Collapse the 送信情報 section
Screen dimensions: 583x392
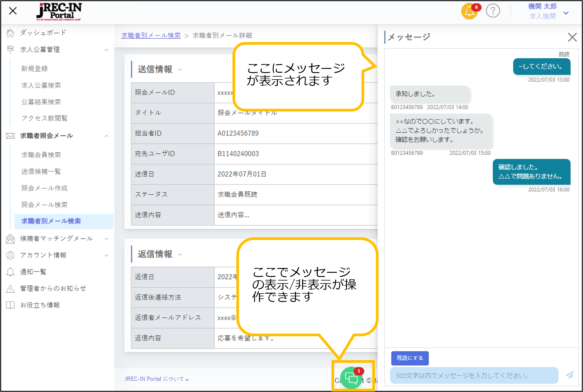click(180, 70)
